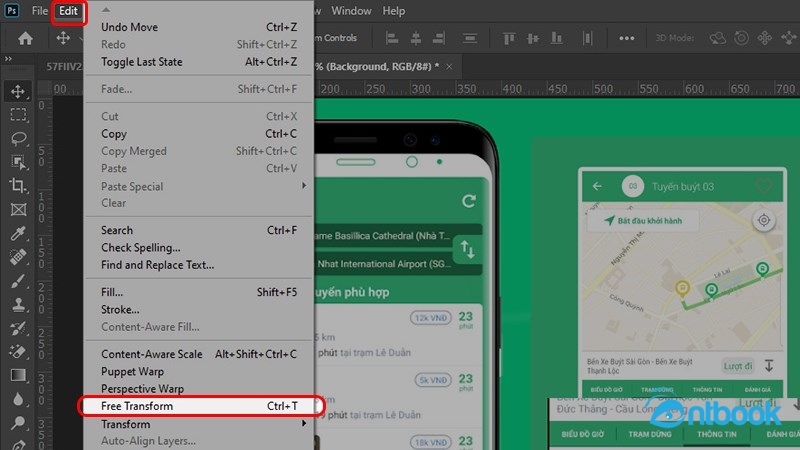The width and height of the screenshot is (800, 450).
Task: Choose Puppet Warp menu entry
Action: 199,371
